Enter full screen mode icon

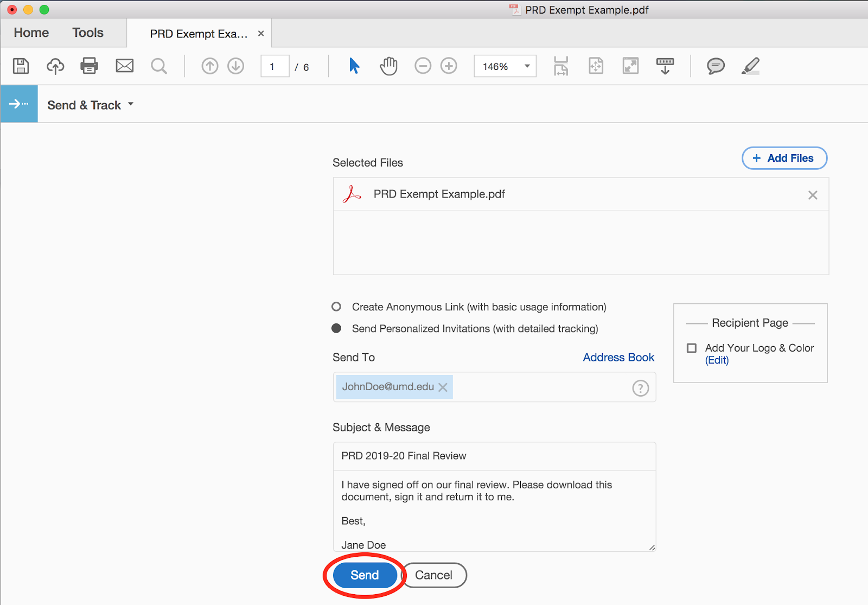click(630, 66)
